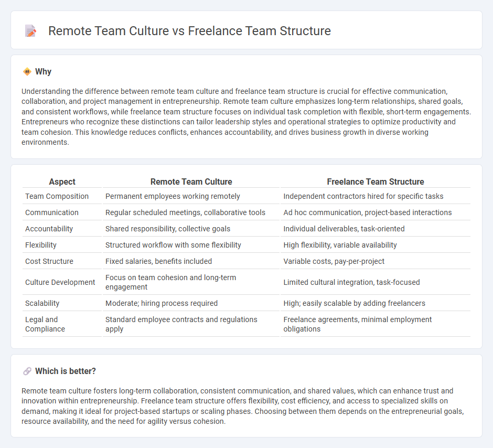Select the 'Communication' row label
This screenshot has width=493, height=448.
tap(52, 212)
